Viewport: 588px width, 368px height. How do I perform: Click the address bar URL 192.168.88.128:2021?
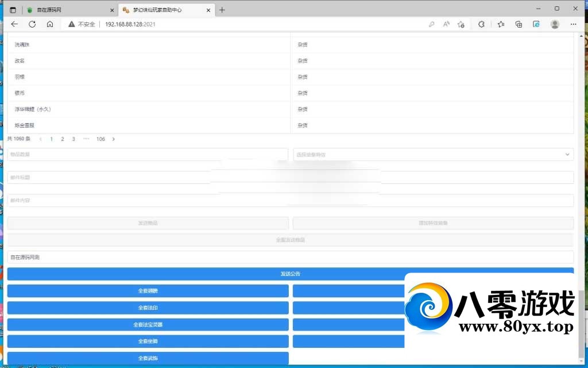click(130, 24)
